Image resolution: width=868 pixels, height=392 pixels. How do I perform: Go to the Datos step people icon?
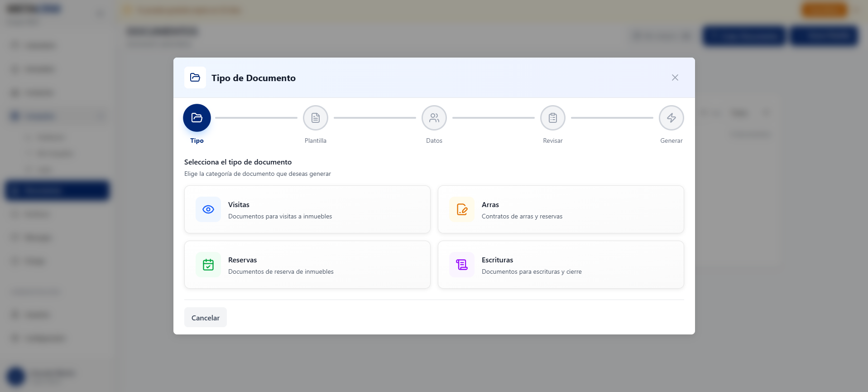pyautogui.click(x=434, y=118)
